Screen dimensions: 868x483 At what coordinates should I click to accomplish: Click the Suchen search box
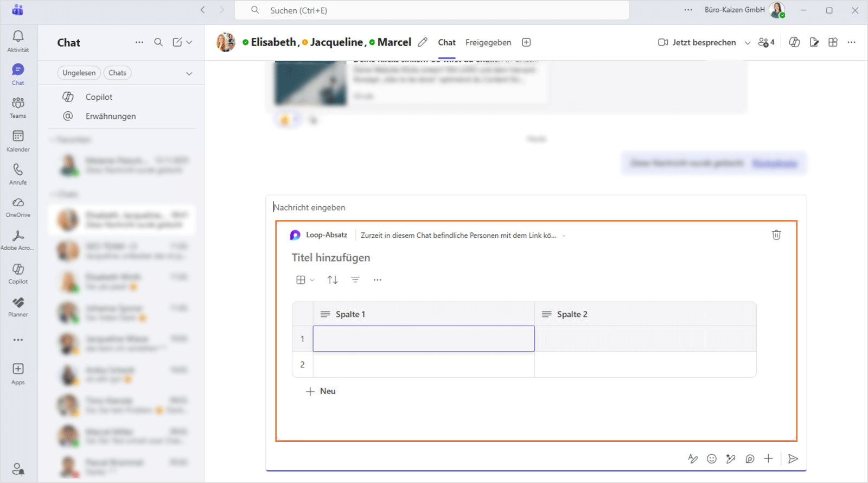coord(432,10)
